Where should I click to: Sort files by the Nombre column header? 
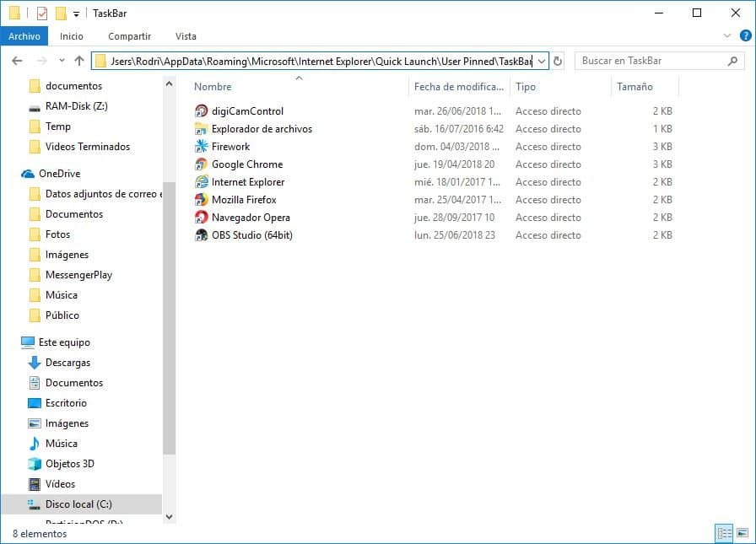pyautogui.click(x=213, y=87)
